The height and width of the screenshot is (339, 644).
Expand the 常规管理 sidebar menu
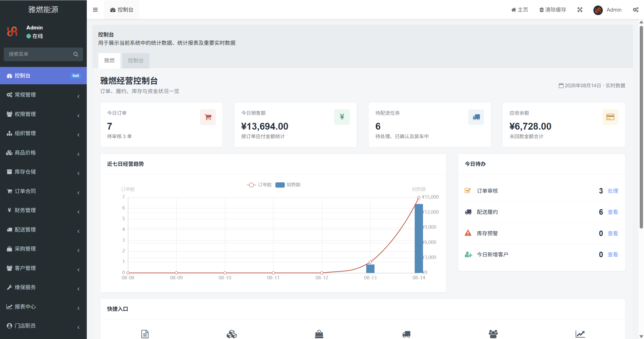click(43, 95)
